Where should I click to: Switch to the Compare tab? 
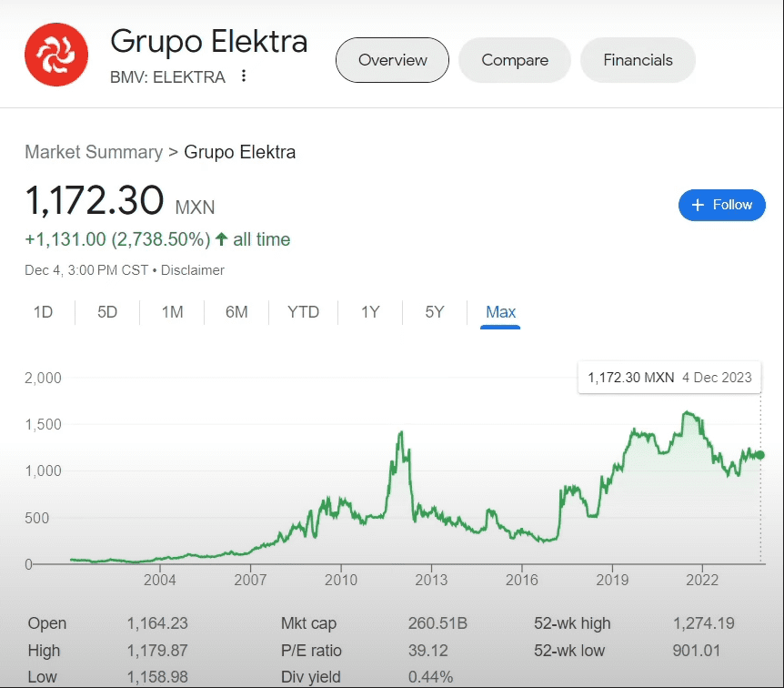coord(515,60)
